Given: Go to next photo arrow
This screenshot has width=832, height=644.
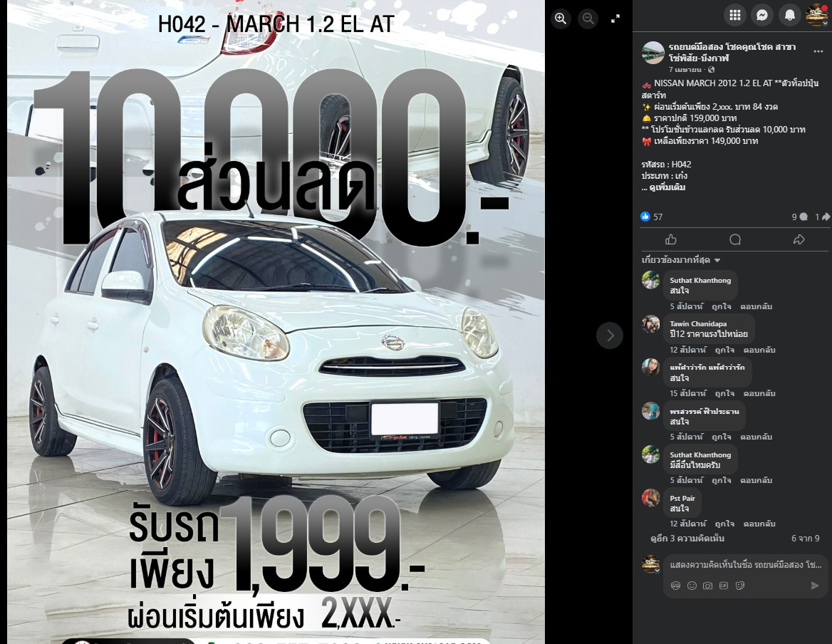Looking at the screenshot, I should coord(610,336).
